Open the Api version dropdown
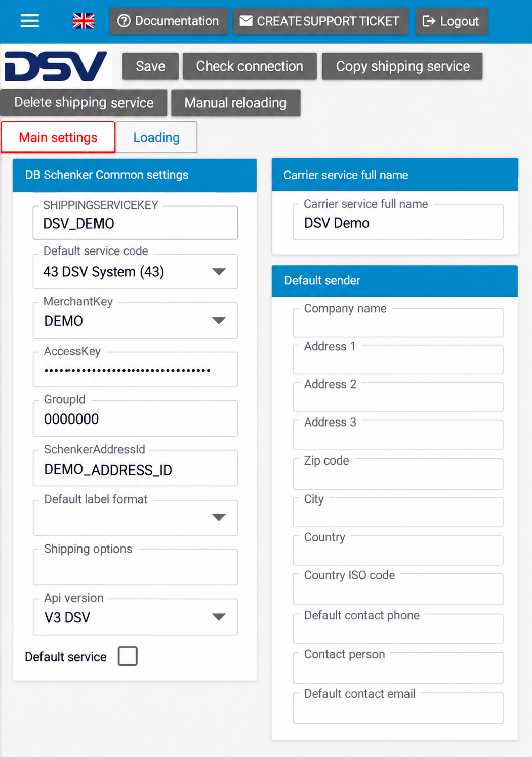Viewport: 532px width, 757px height. point(135,617)
